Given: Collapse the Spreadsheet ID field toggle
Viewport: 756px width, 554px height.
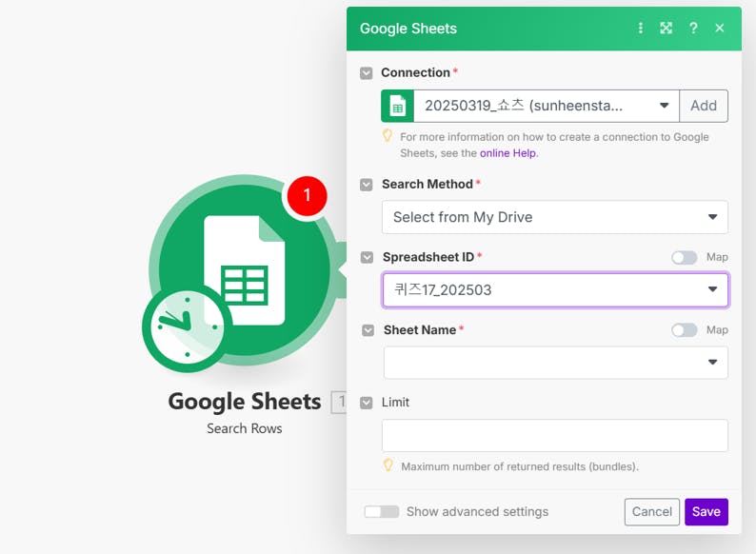Looking at the screenshot, I should (x=367, y=257).
